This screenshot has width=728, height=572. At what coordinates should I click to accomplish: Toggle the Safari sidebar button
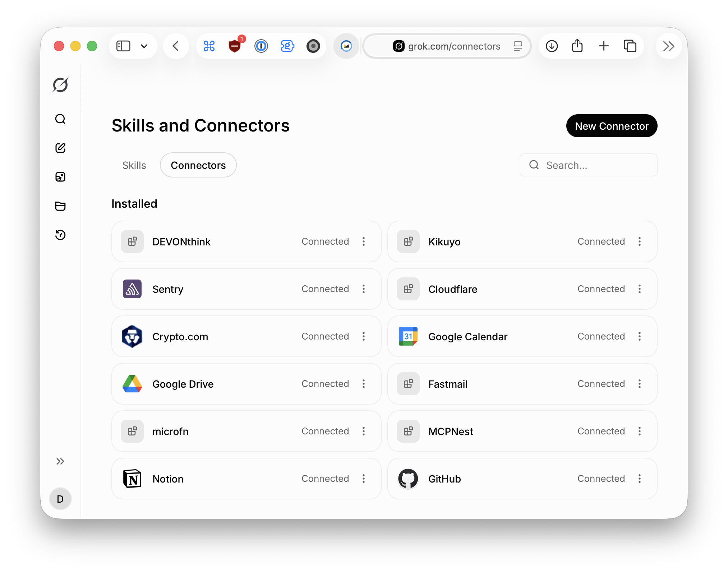[123, 46]
